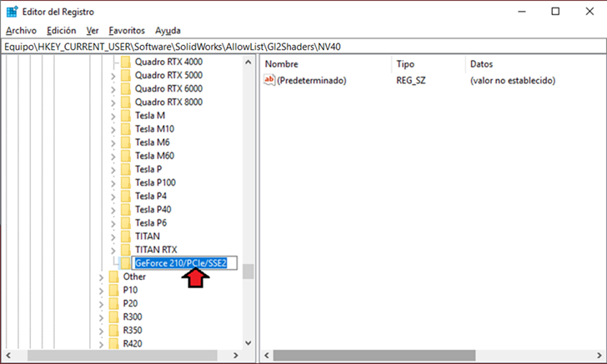Open the Archivo menu

click(x=22, y=31)
